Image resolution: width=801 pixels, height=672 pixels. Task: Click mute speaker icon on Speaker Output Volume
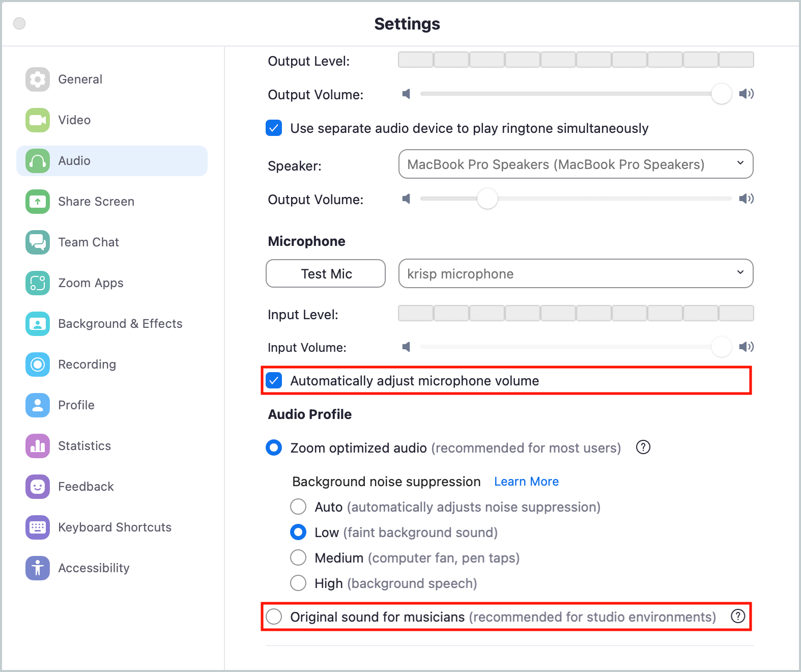pyautogui.click(x=406, y=199)
